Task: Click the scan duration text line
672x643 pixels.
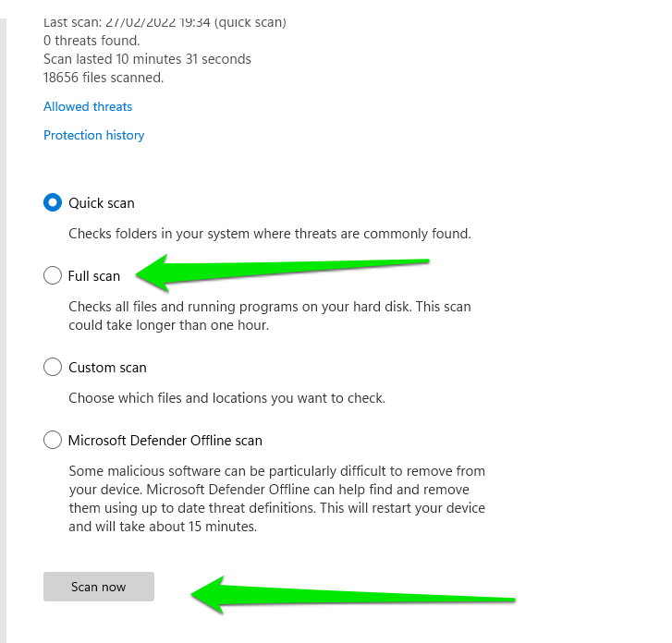Action: (x=147, y=59)
